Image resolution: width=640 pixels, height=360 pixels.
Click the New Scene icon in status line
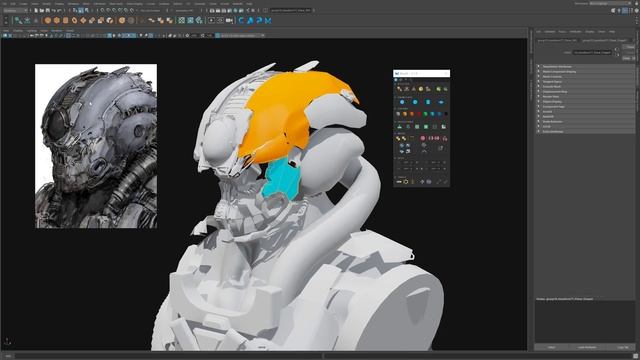point(36,10)
